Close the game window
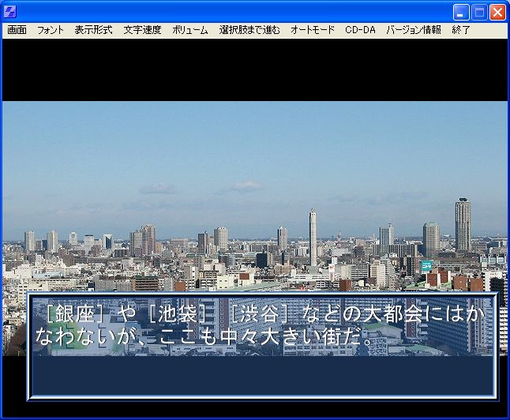510x420 pixels. [x=497, y=13]
